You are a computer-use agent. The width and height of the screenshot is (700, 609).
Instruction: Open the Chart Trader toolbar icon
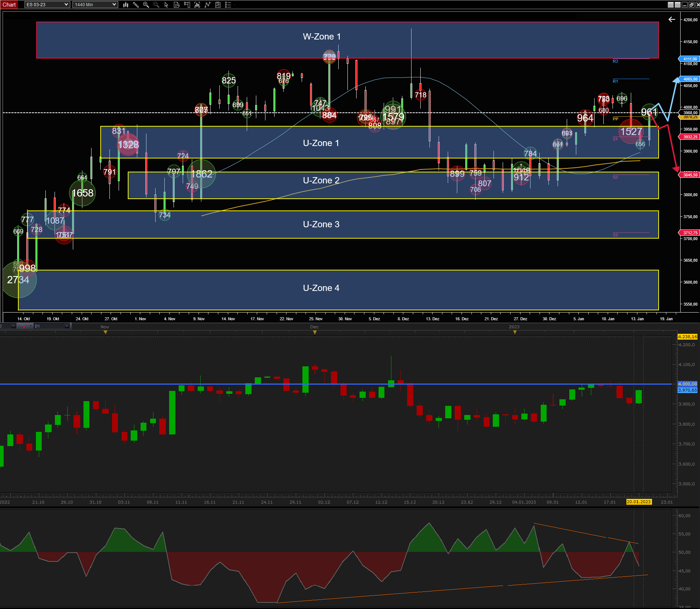coord(187,5)
